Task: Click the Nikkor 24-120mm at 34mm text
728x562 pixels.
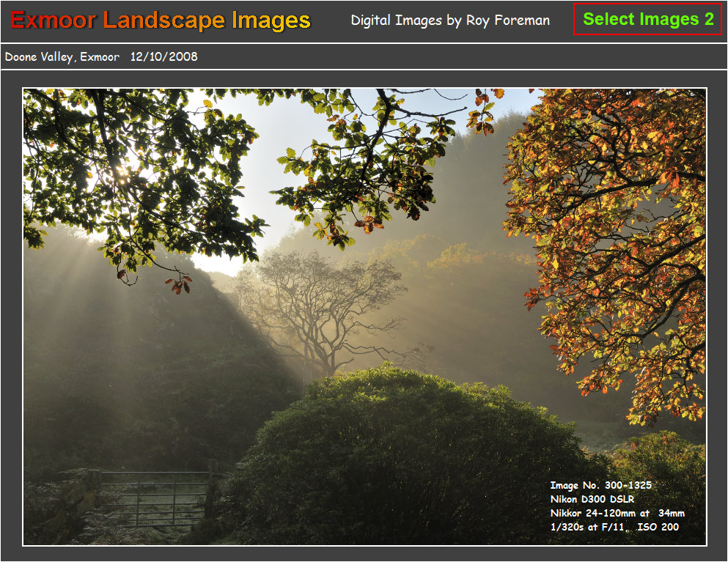Action: click(x=617, y=513)
